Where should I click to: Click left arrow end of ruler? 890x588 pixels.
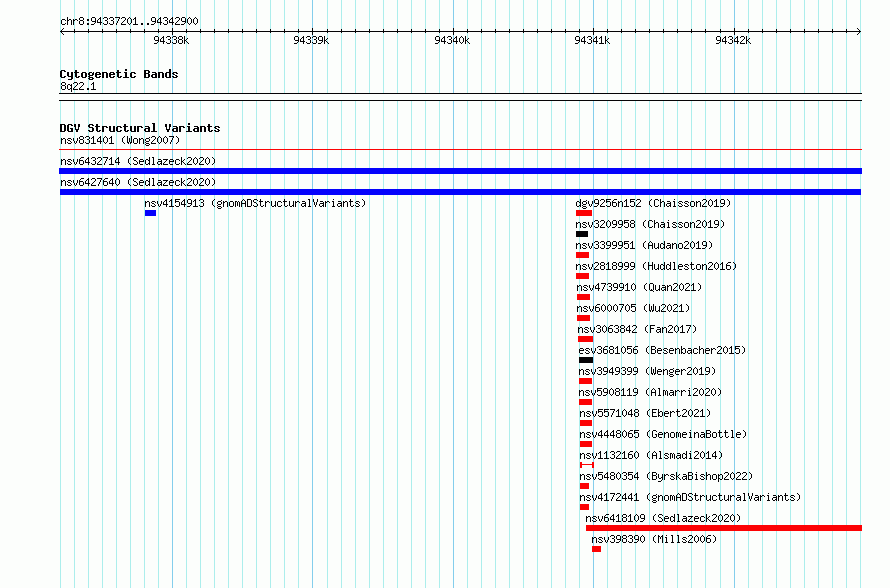[x=62, y=31]
